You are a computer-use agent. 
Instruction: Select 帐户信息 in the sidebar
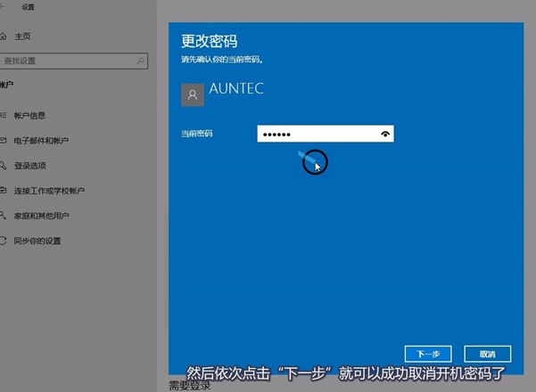(x=29, y=116)
